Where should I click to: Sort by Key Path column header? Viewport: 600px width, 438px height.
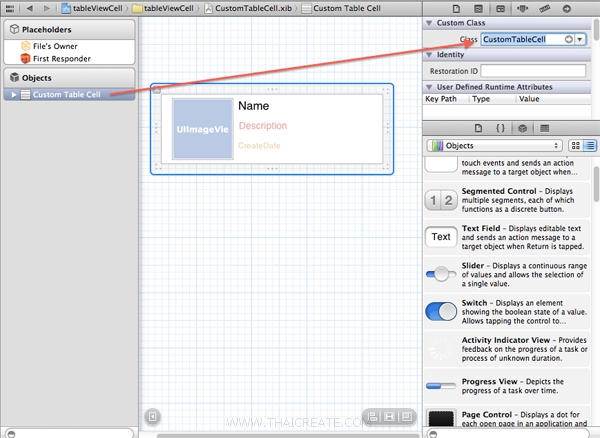441,99
